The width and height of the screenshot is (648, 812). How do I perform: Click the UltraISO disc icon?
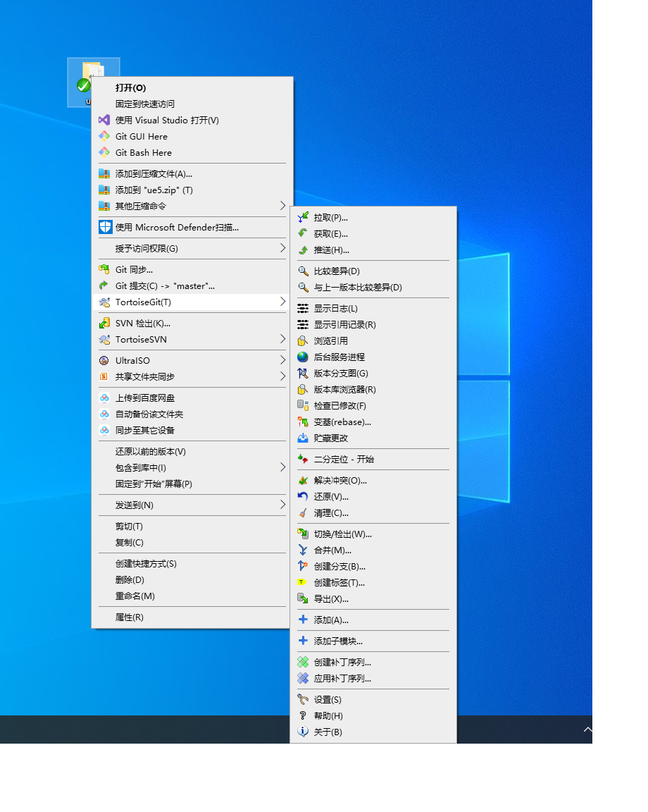coord(104,360)
